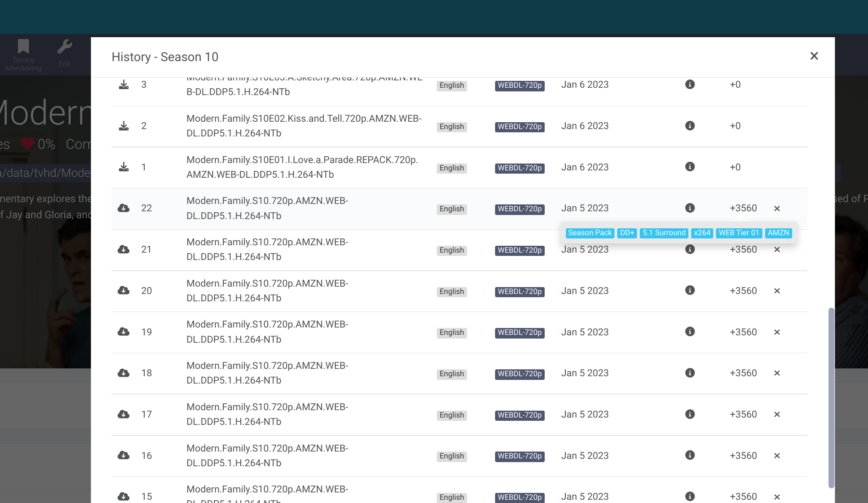Open the Series Monitoring bookmark icon
The width and height of the screenshot is (868, 503).
click(x=23, y=47)
